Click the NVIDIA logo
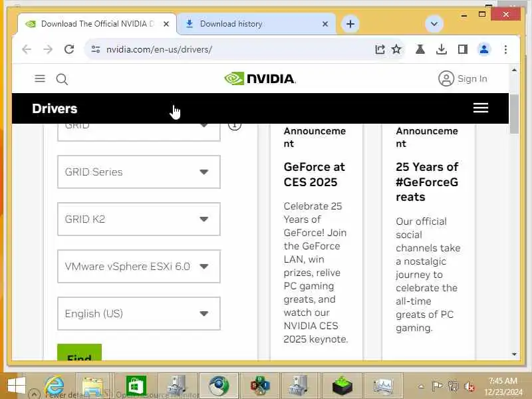Viewport: 532px width, 399px height. click(260, 78)
